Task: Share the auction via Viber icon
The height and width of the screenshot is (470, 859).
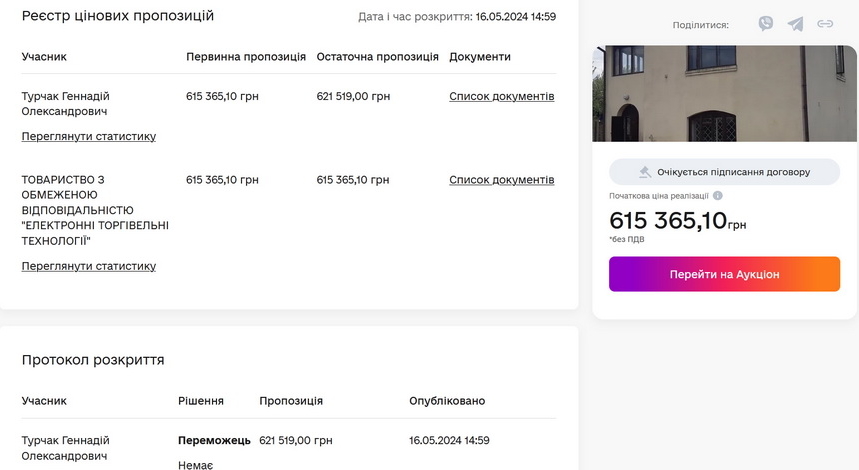Action: coord(766,24)
